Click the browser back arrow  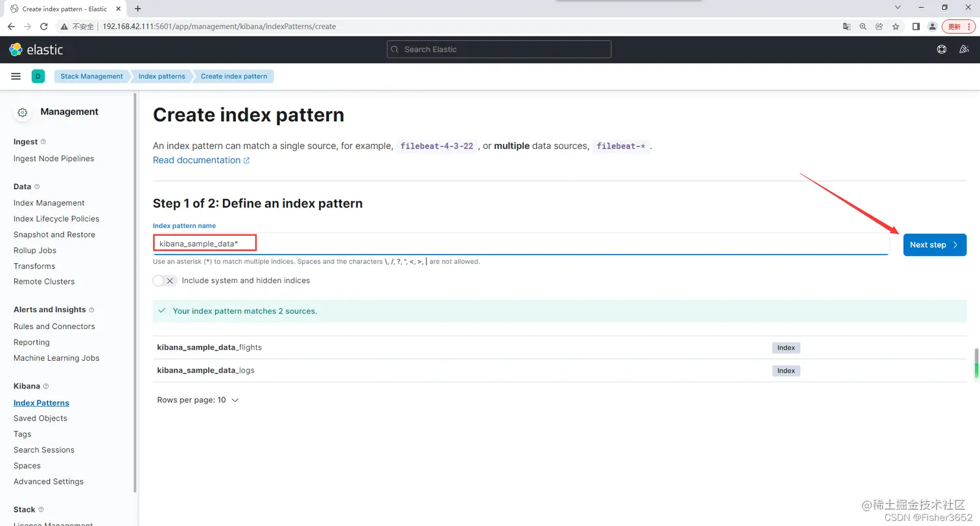pyautogui.click(x=11, y=27)
